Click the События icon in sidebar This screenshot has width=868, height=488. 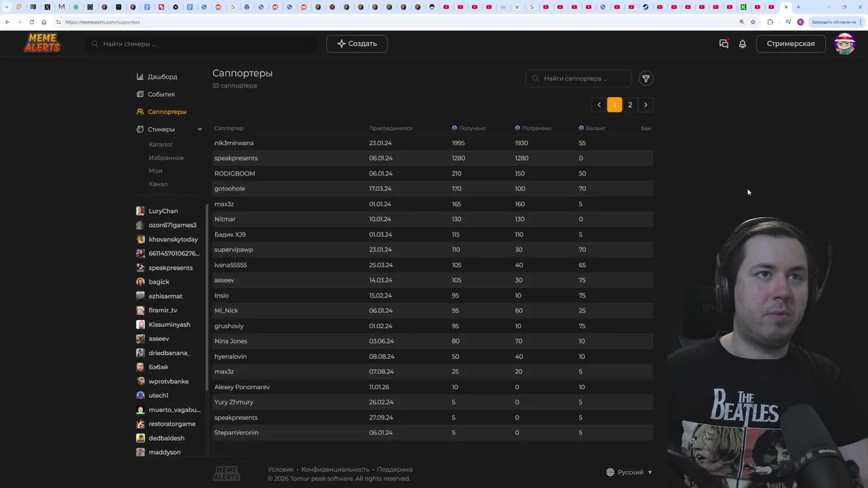point(140,94)
